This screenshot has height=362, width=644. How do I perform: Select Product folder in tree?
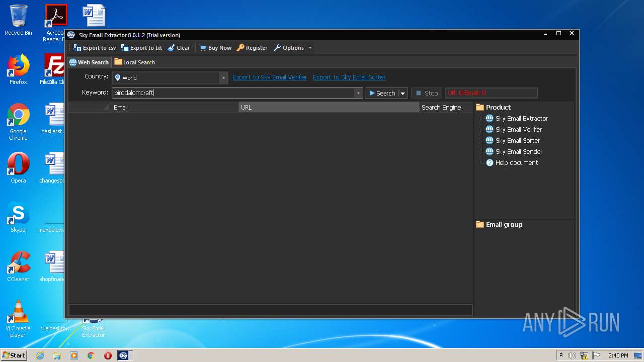[493, 107]
